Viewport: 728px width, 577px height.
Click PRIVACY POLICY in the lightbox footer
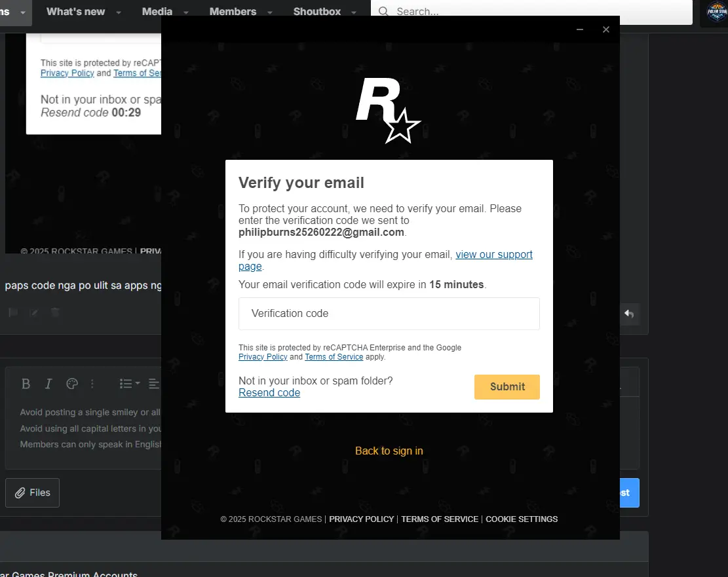click(361, 519)
